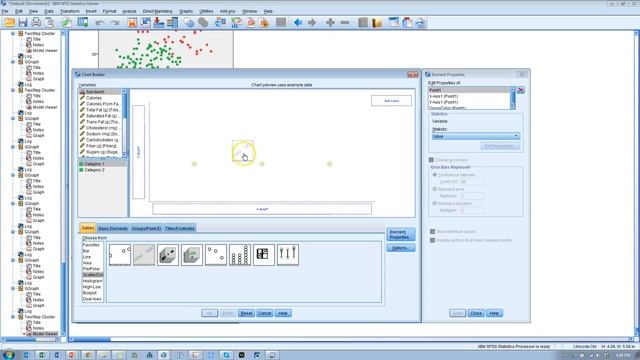Open the Graphs menu
640x360 pixels.
[x=186, y=11]
